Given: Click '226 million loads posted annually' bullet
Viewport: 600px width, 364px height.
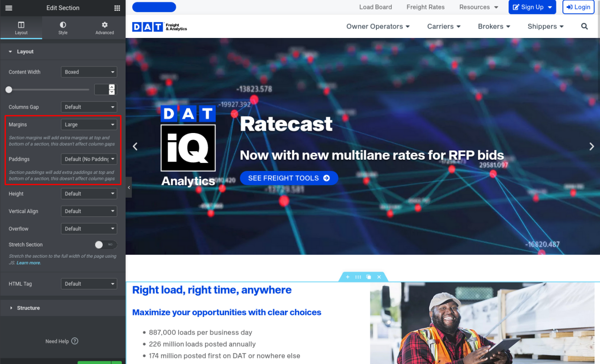Looking at the screenshot, I should 202,344.
